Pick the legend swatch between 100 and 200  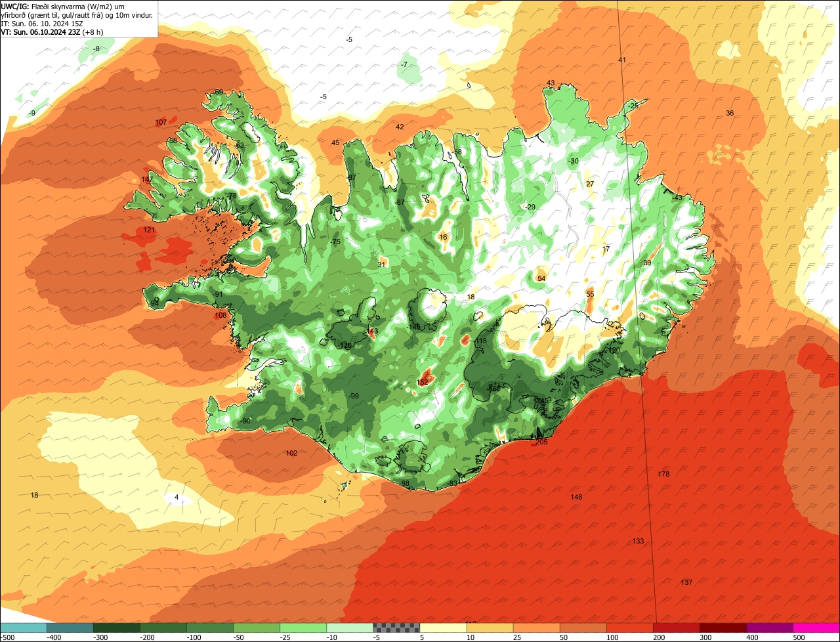629,628
